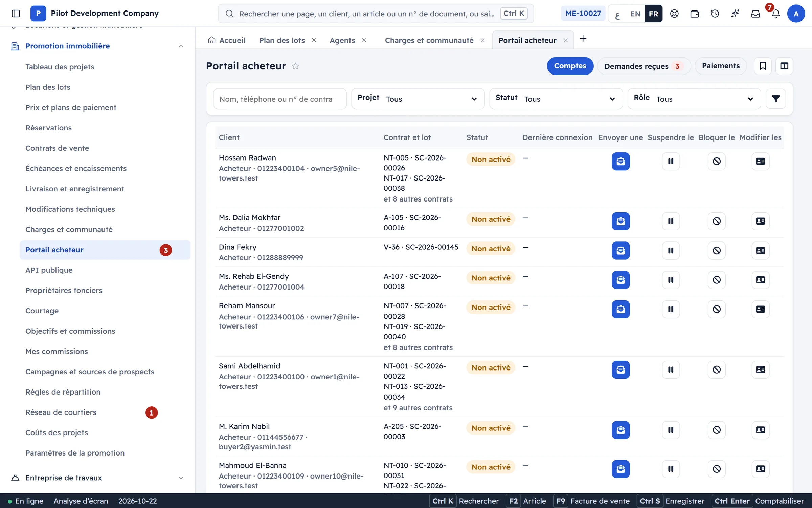Image resolution: width=812 pixels, height=508 pixels.
Task: Click the bookmark saved views icon
Action: [x=763, y=66]
